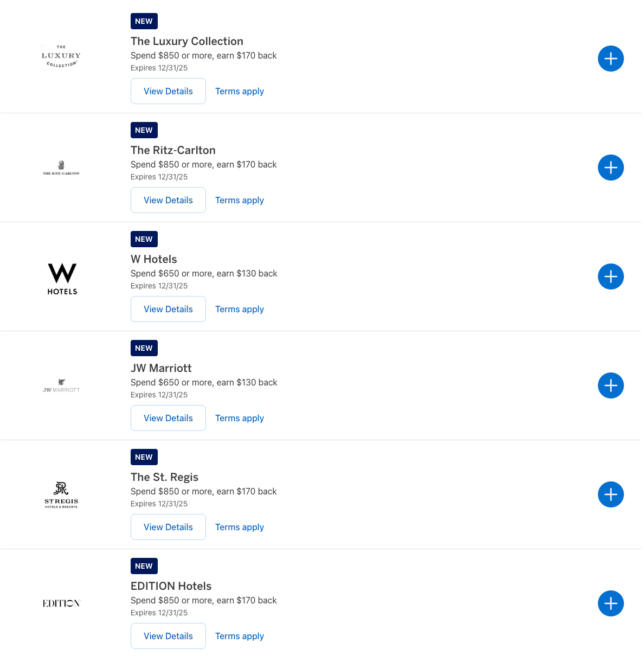Image resolution: width=644 pixels, height=656 pixels.
Task: Open View Details for W Hotels
Action: point(168,309)
